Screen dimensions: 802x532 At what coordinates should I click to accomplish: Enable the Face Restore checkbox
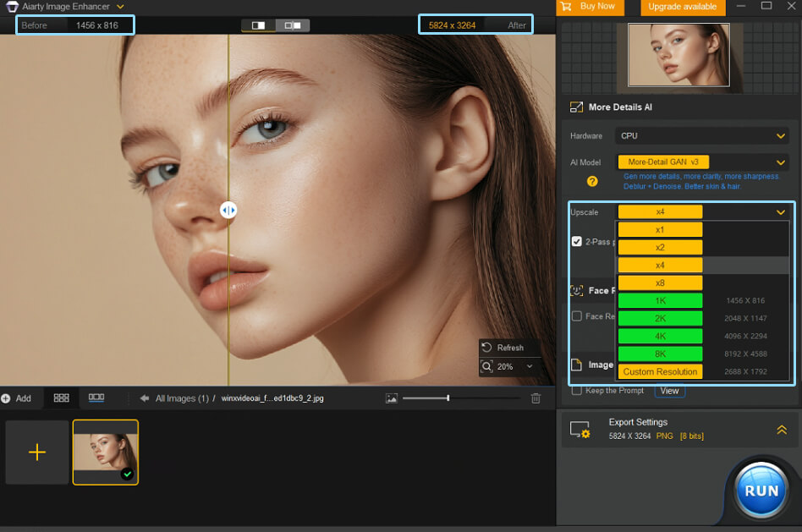tap(578, 316)
